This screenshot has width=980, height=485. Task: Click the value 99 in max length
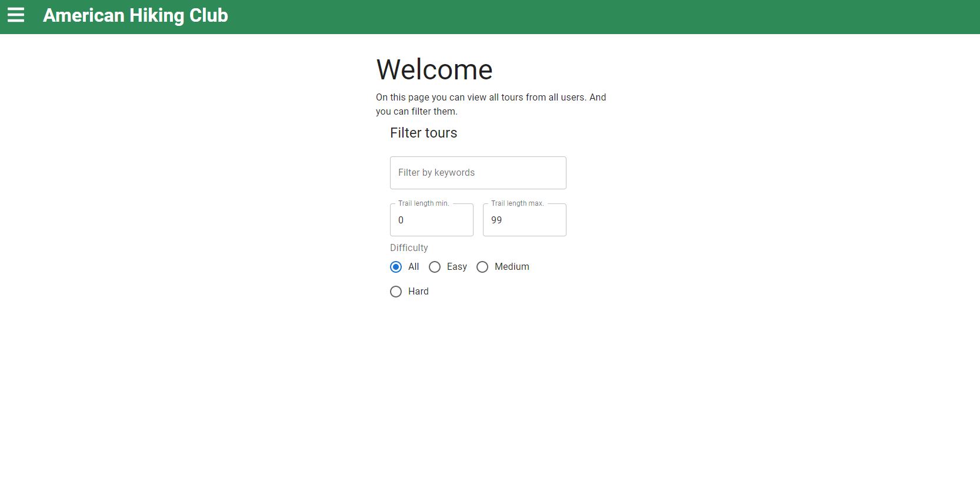click(x=496, y=220)
